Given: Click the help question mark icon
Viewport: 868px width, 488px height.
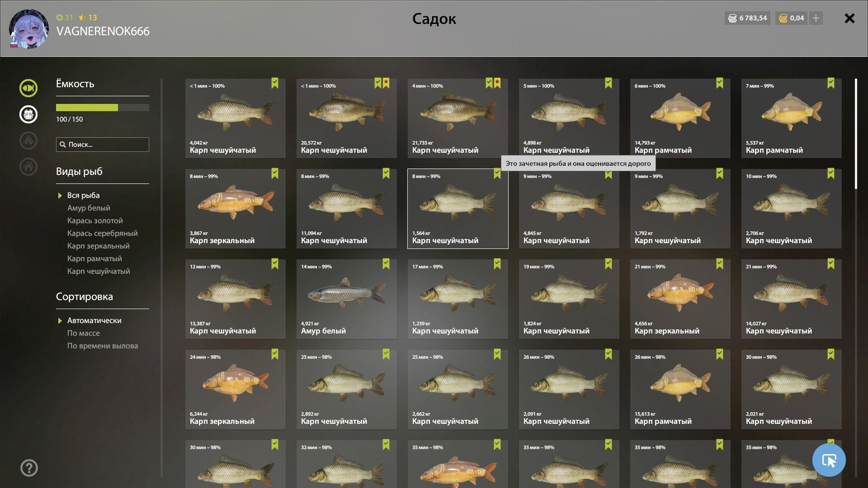Looking at the screenshot, I should click(x=29, y=468).
